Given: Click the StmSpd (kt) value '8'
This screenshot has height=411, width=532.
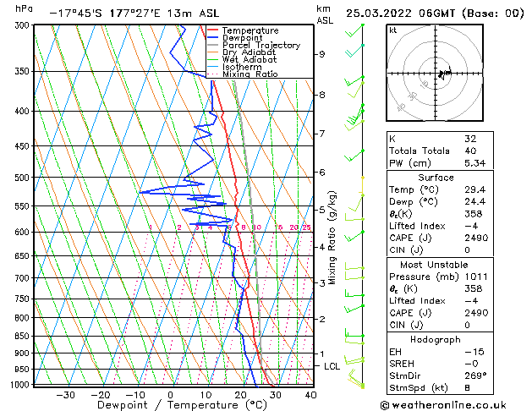Looking at the screenshot, I should tap(468, 387).
